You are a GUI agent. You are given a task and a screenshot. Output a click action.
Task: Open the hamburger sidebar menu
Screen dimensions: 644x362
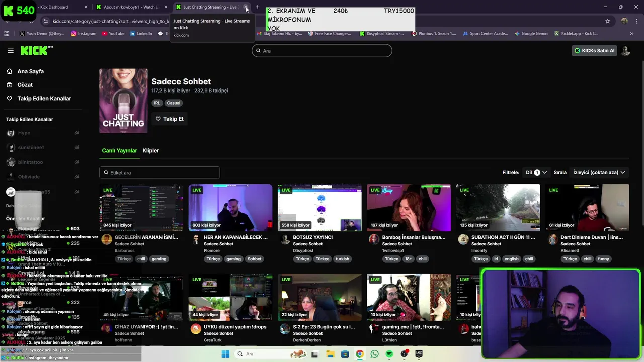11,51
